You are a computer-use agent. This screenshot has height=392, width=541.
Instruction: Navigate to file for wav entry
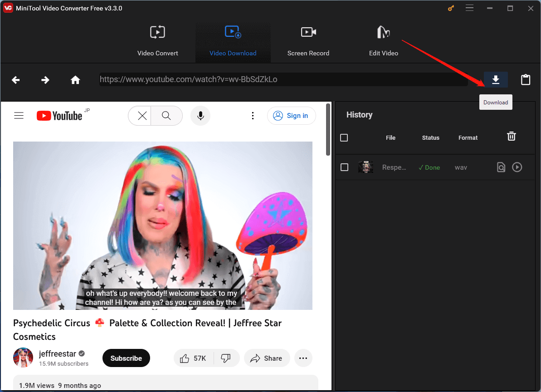501,167
